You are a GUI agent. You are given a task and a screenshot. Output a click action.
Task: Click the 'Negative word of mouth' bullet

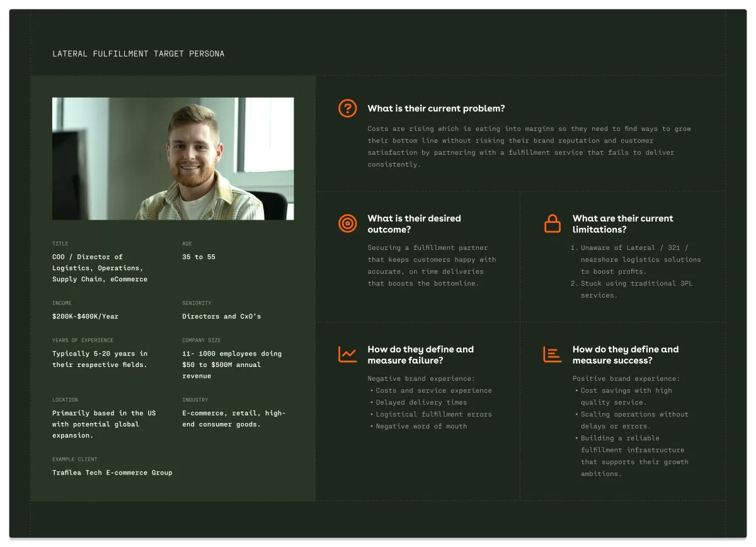tap(418, 427)
